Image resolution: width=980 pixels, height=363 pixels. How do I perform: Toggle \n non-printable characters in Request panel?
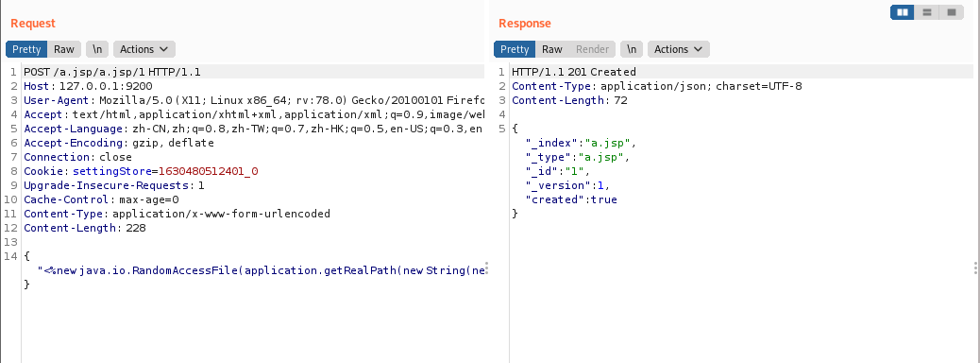(97, 49)
